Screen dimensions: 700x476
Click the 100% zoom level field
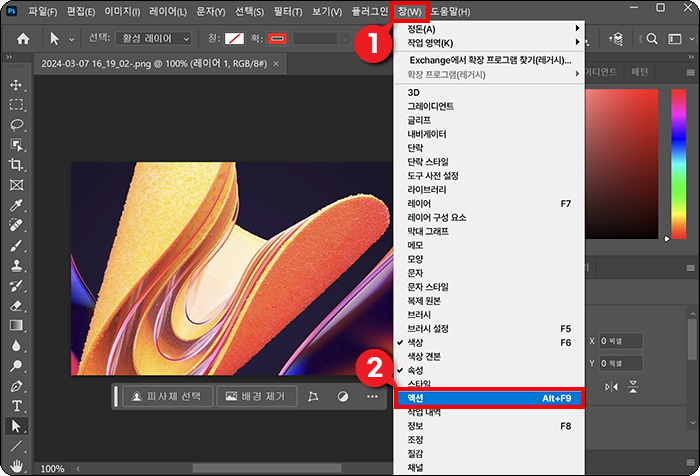(52, 469)
